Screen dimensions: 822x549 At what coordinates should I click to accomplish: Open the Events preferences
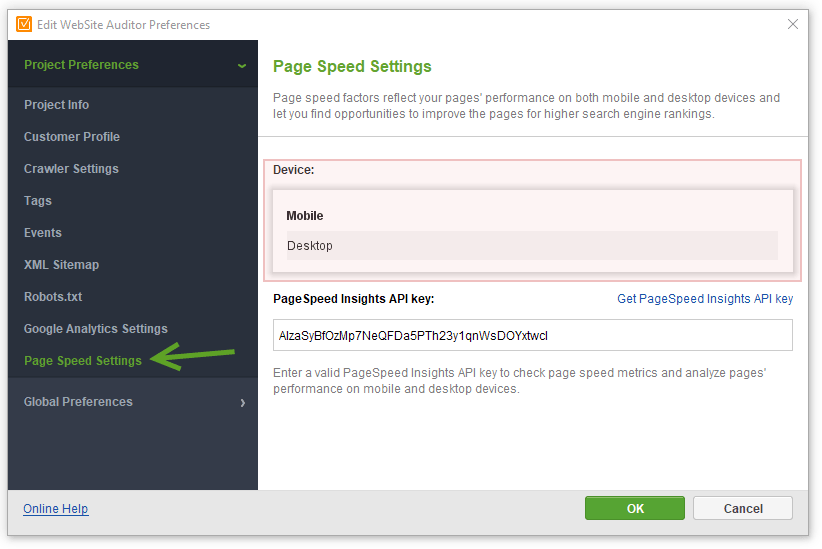[x=43, y=232]
